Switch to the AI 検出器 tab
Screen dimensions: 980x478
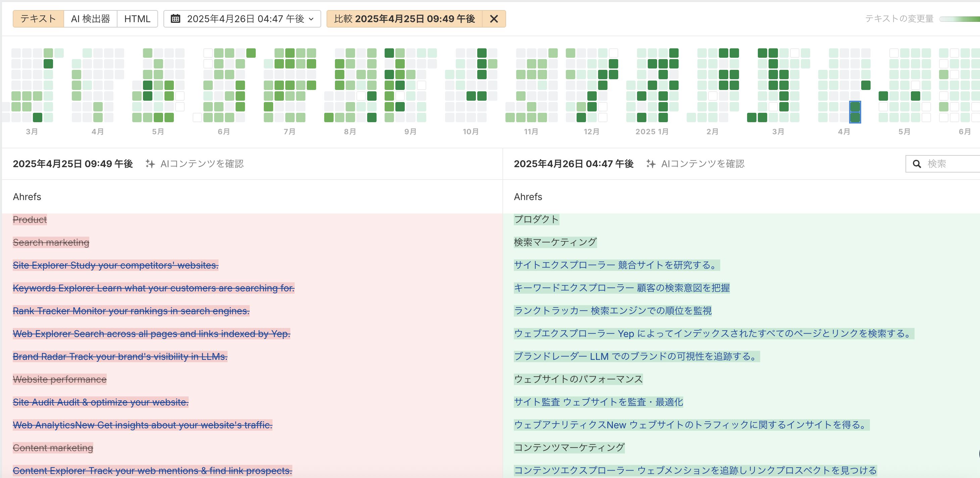[x=90, y=19]
